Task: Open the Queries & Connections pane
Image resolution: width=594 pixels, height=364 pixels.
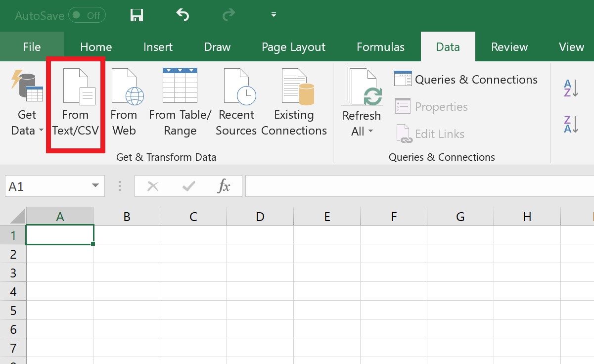Action: 465,79
